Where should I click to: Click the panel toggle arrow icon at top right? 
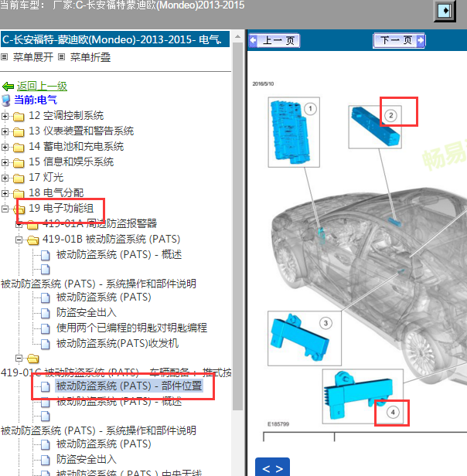tap(445, 11)
